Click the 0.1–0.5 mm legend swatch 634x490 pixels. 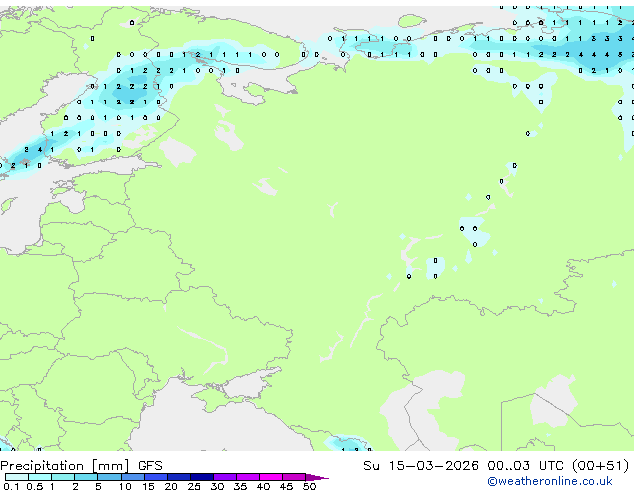click(x=17, y=477)
